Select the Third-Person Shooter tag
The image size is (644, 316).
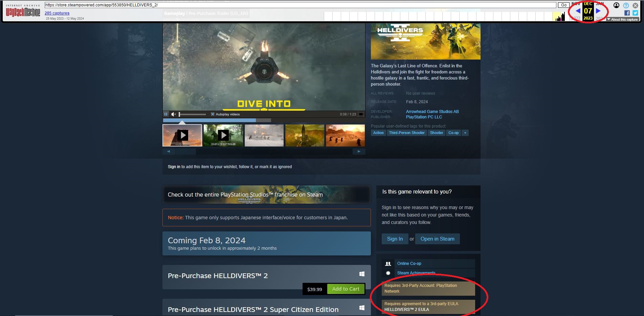[x=406, y=133]
